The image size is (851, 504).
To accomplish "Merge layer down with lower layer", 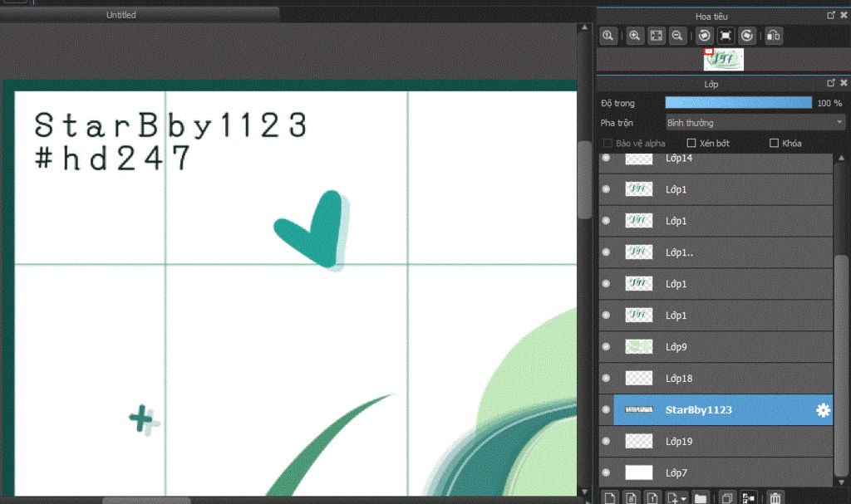I will coord(749,497).
